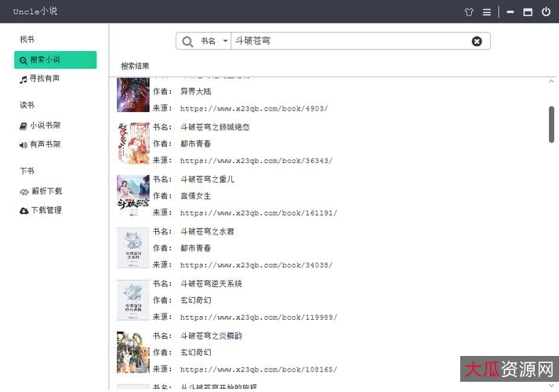The height and width of the screenshot is (392, 559).
Task: Click the 搜索结果 heading label
Action: pyautogui.click(x=135, y=66)
